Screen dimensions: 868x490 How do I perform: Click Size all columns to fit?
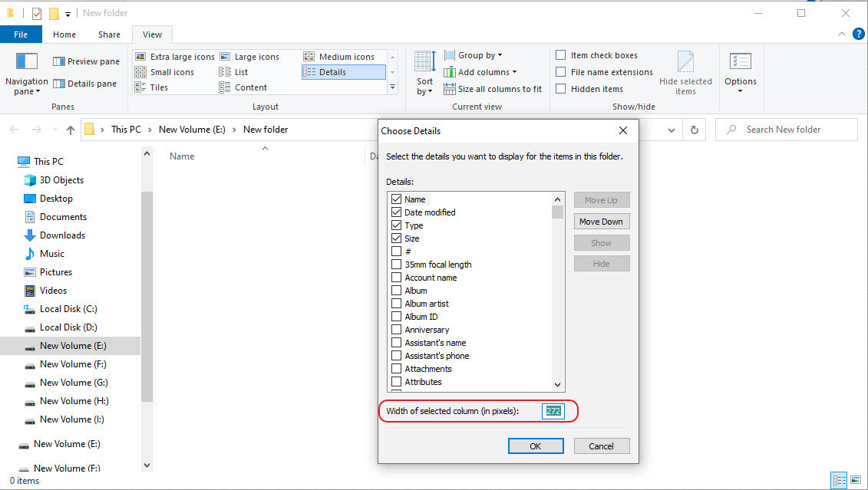tap(493, 89)
